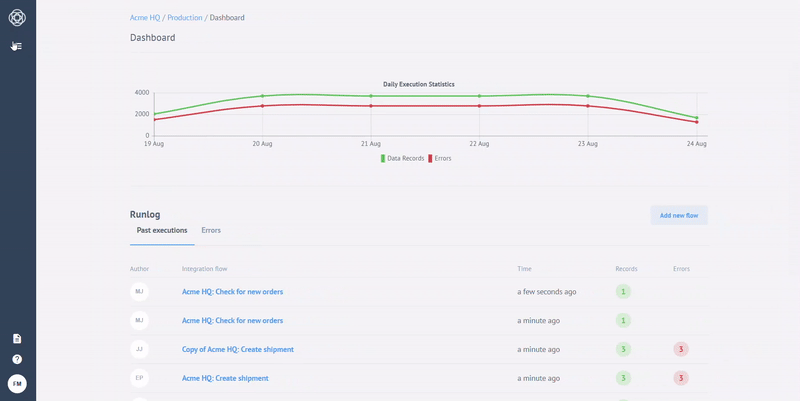
Task: Toggle Errors legend in chart
Action: point(440,158)
